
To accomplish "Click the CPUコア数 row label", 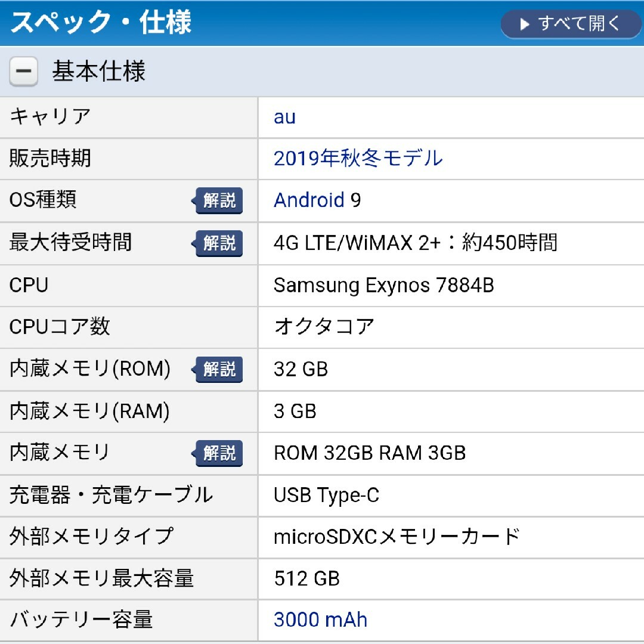I will [x=60, y=327].
